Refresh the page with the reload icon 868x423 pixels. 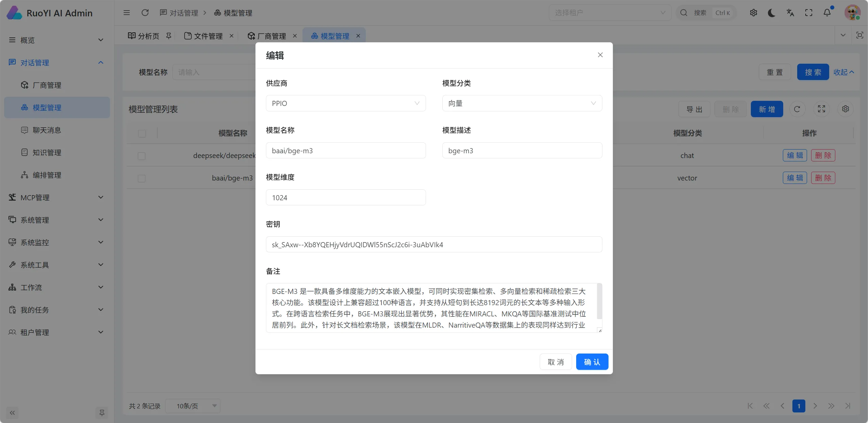pyautogui.click(x=145, y=12)
